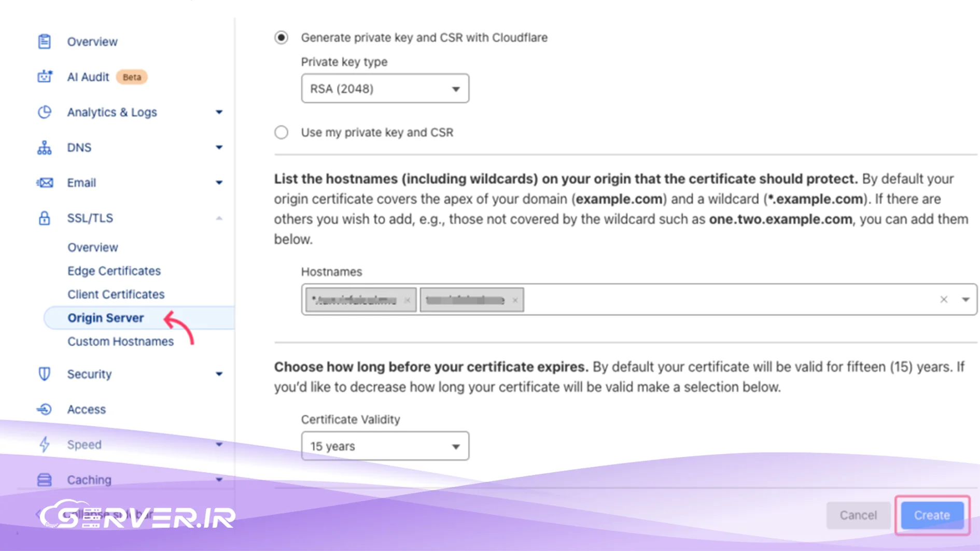Click the Caching sidebar label
The height and width of the screenshot is (551, 980).
[x=89, y=480]
